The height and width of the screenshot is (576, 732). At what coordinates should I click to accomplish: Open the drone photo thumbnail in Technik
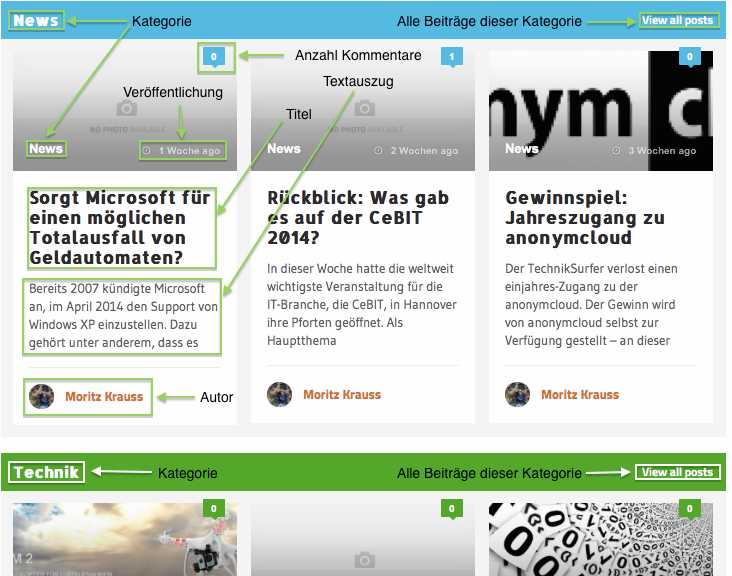click(x=125, y=539)
